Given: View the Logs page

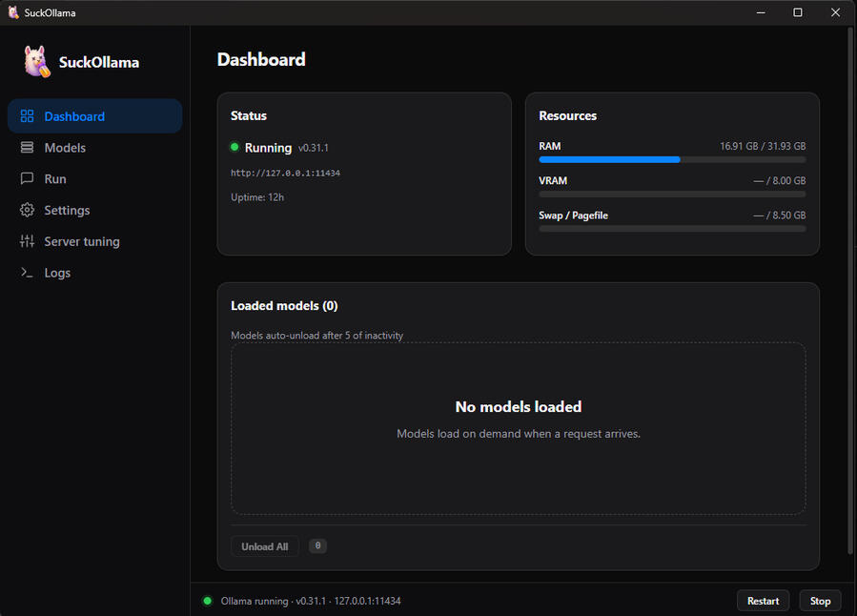Looking at the screenshot, I should [x=95, y=272].
